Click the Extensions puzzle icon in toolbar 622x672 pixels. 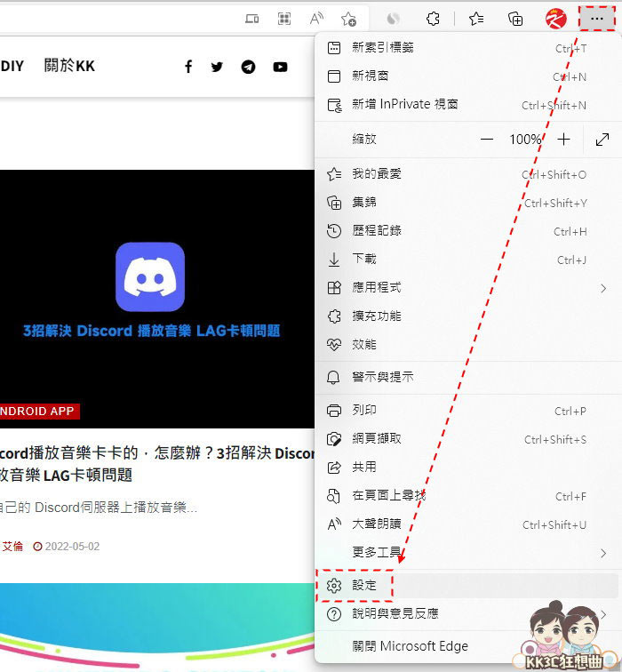coord(433,19)
